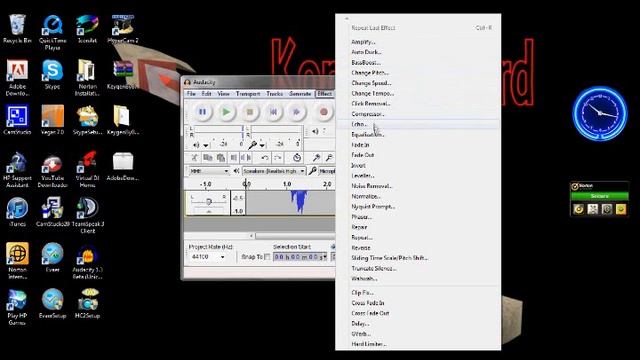Click the Selection Start time field

[x=300, y=257]
